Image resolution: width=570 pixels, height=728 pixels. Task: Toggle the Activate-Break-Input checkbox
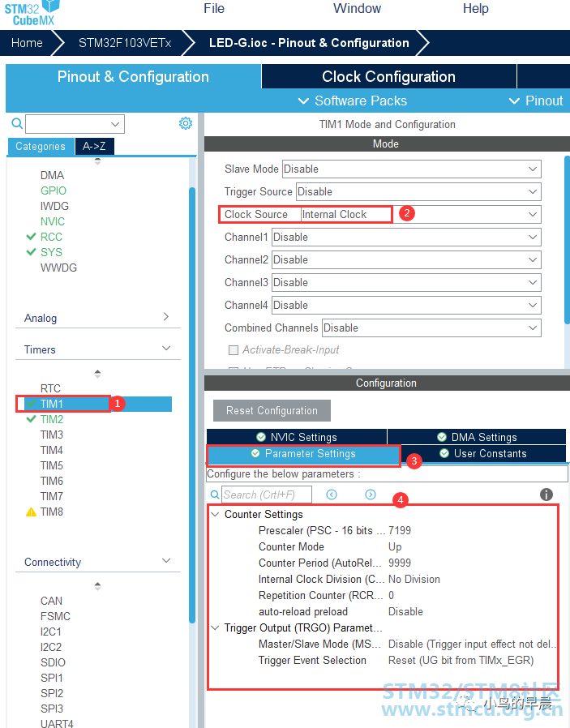pyautogui.click(x=234, y=350)
